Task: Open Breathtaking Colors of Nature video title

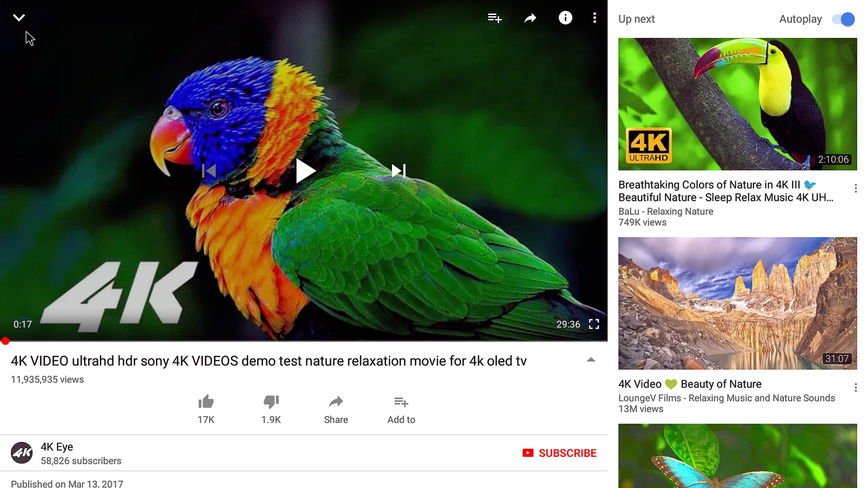Action: pos(726,191)
